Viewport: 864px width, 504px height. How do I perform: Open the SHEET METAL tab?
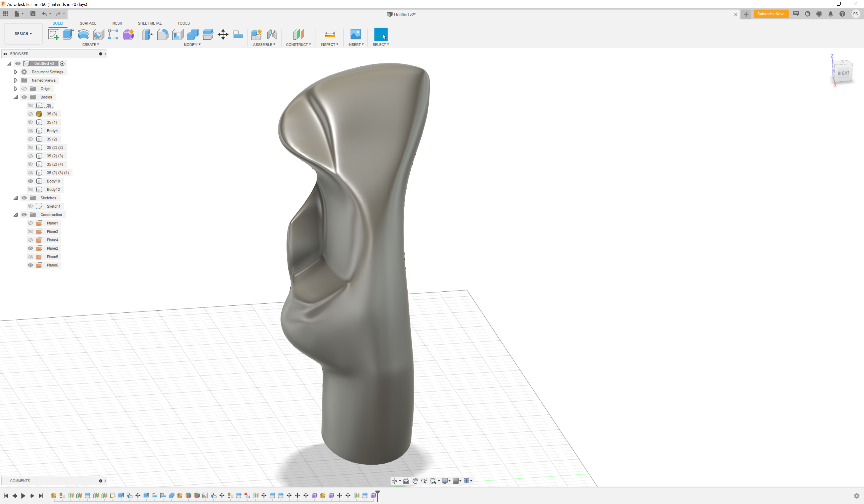149,23
